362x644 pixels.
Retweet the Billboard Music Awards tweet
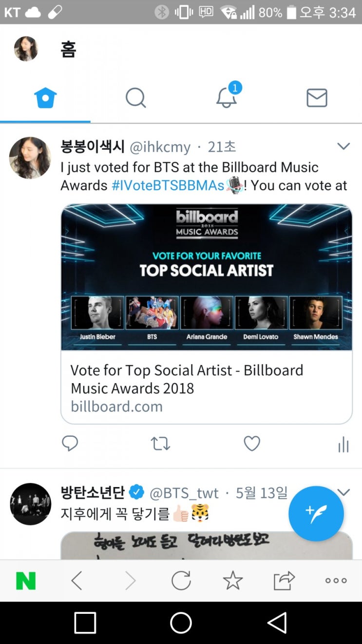160,443
